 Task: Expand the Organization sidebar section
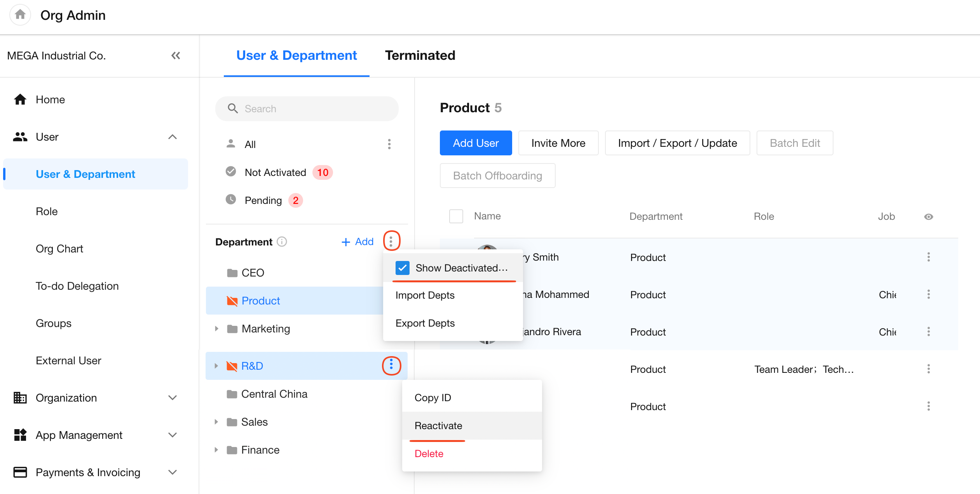pos(173,398)
